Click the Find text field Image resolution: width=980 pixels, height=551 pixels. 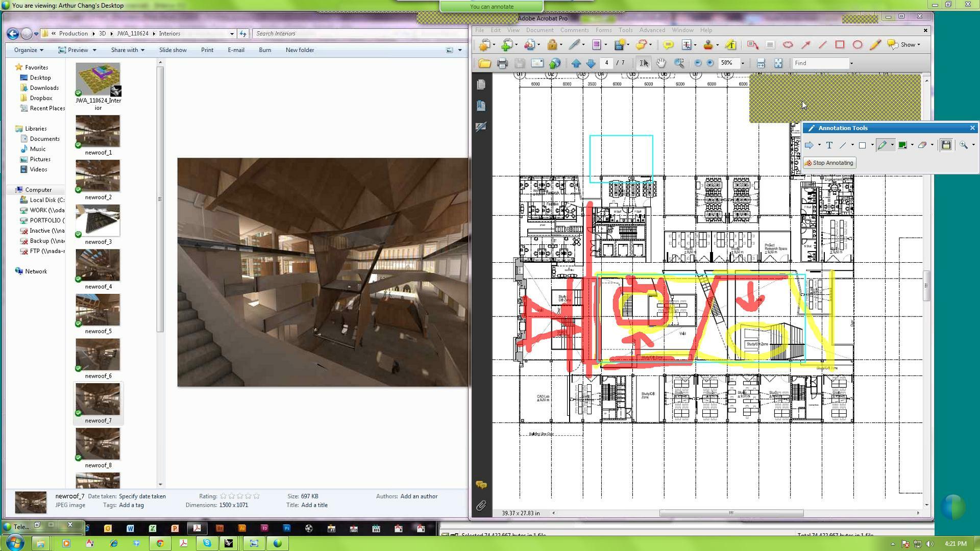click(x=820, y=63)
